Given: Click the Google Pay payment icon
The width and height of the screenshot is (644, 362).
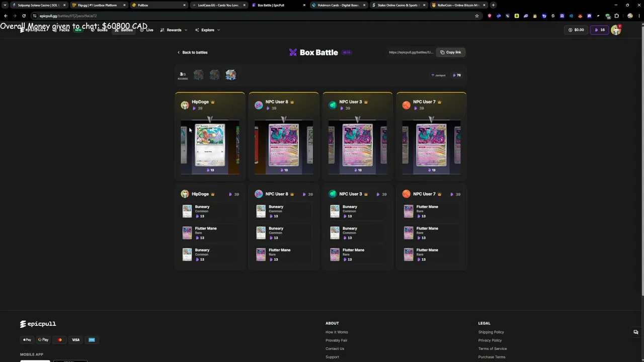Looking at the screenshot, I should [43, 340].
